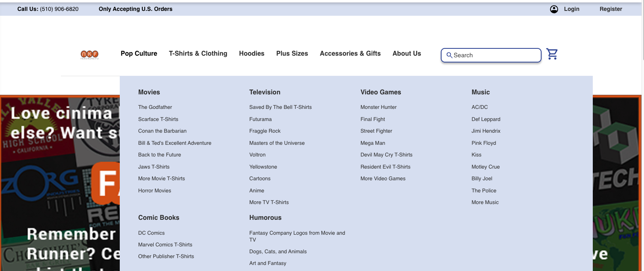The image size is (644, 271).
Task: Open Other Publisher T-Shirts
Action: tap(166, 256)
